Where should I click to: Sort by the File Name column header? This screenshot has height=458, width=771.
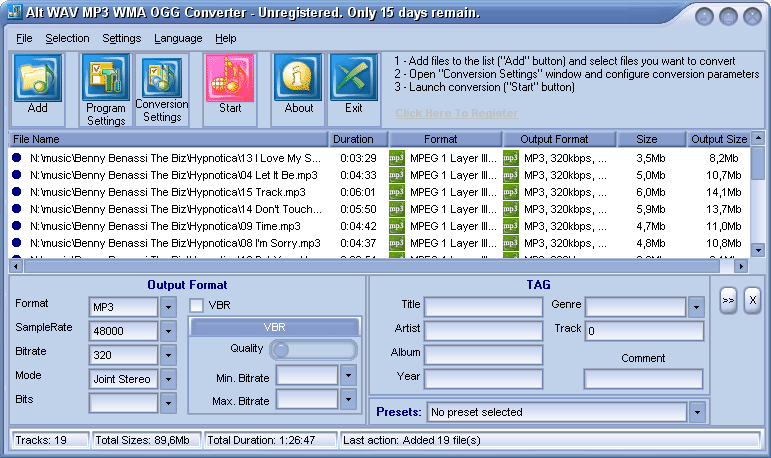click(168, 139)
